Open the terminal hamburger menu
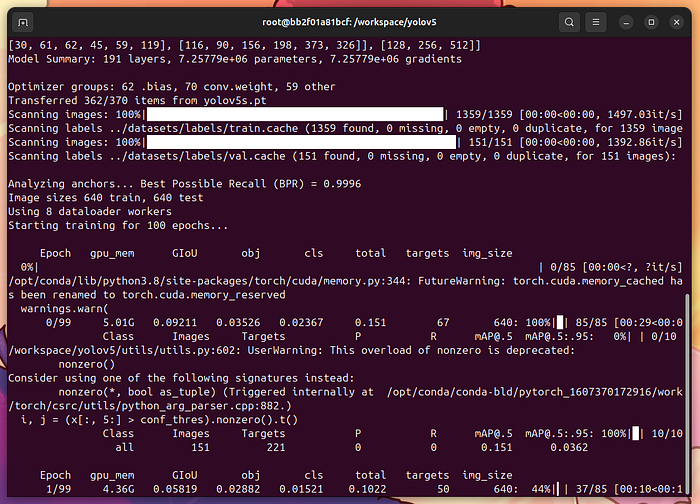Viewport: 700px width, 504px height. (x=596, y=22)
